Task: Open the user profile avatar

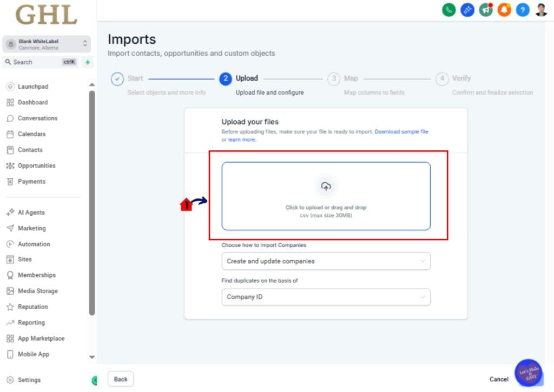Action: (541, 10)
